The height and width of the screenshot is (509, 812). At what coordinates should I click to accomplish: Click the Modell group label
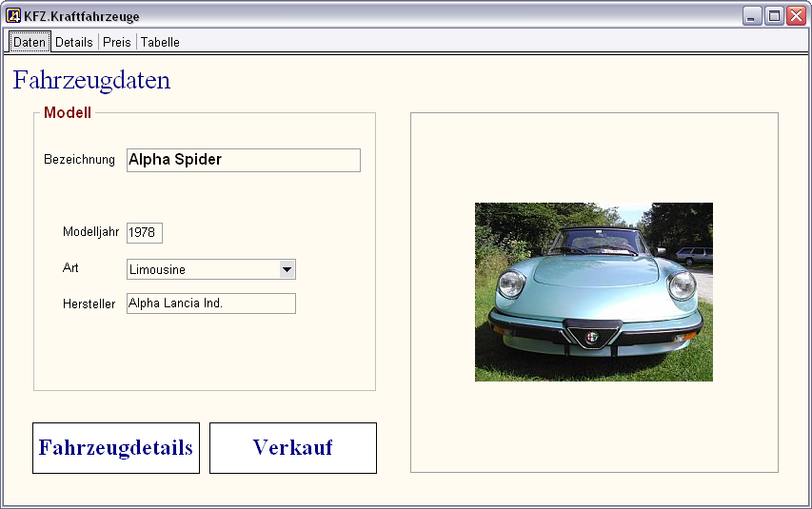tap(68, 112)
